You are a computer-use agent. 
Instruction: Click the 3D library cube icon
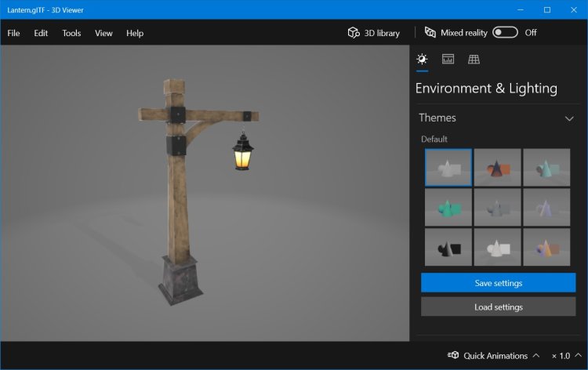pyautogui.click(x=354, y=33)
